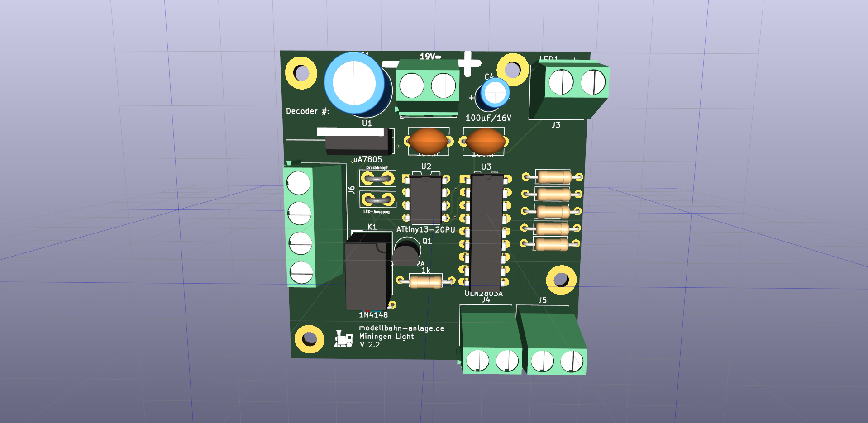Click the modellbahn-anlage.de silkscreen text
Image resolution: width=868 pixels, height=423 pixels.
(x=401, y=328)
